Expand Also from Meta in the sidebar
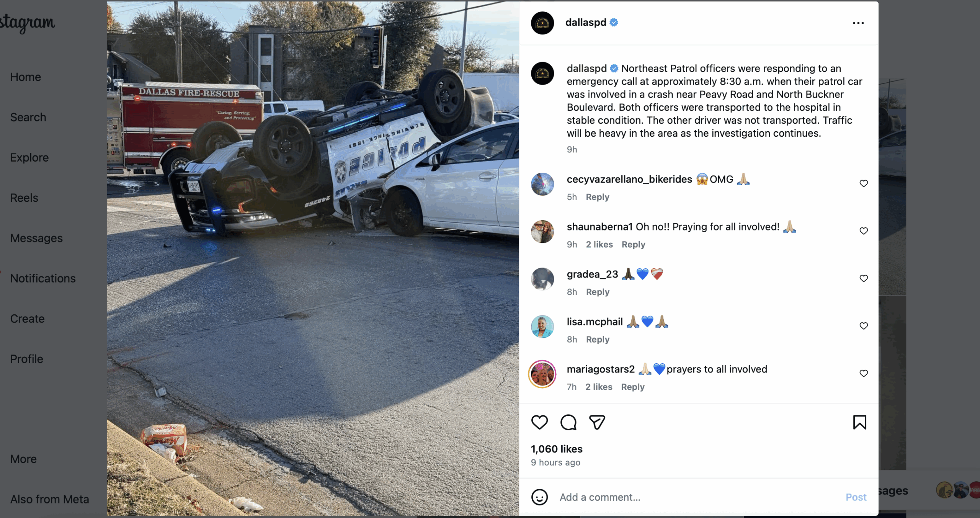Viewport: 980px width, 518px height. (50, 499)
